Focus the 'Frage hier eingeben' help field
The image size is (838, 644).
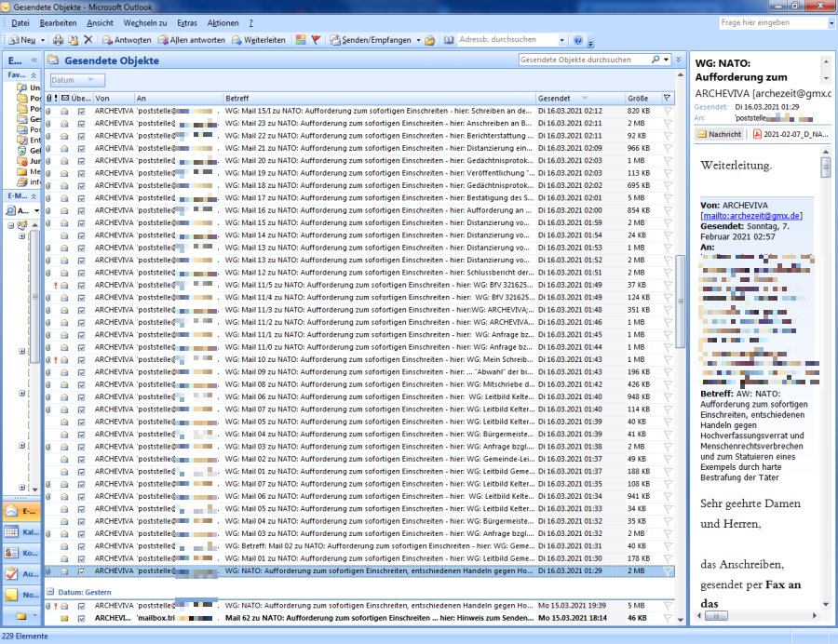[x=773, y=22]
